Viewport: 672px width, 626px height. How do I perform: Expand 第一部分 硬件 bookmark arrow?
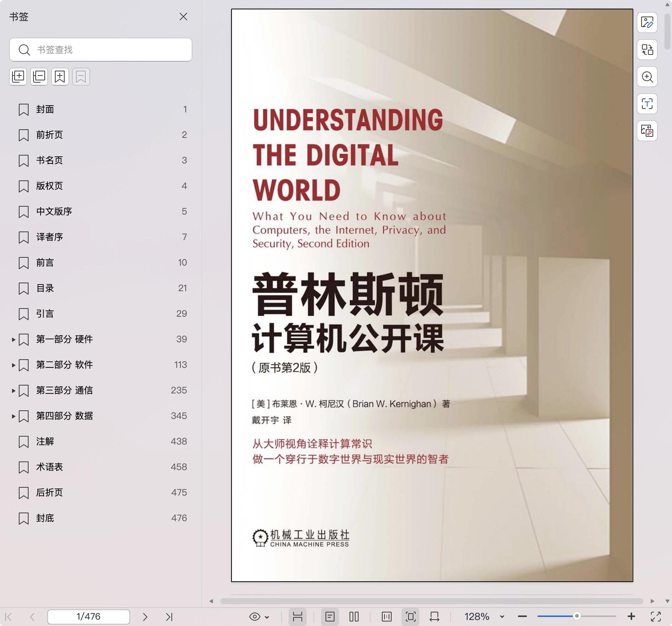pyautogui.click(x=14, y=340)
